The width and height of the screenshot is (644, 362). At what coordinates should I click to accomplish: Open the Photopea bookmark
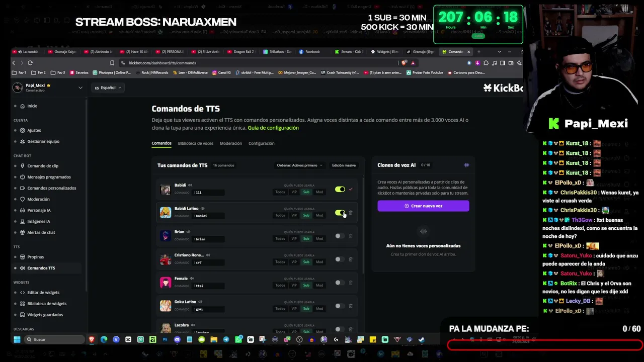pos(112,72)
